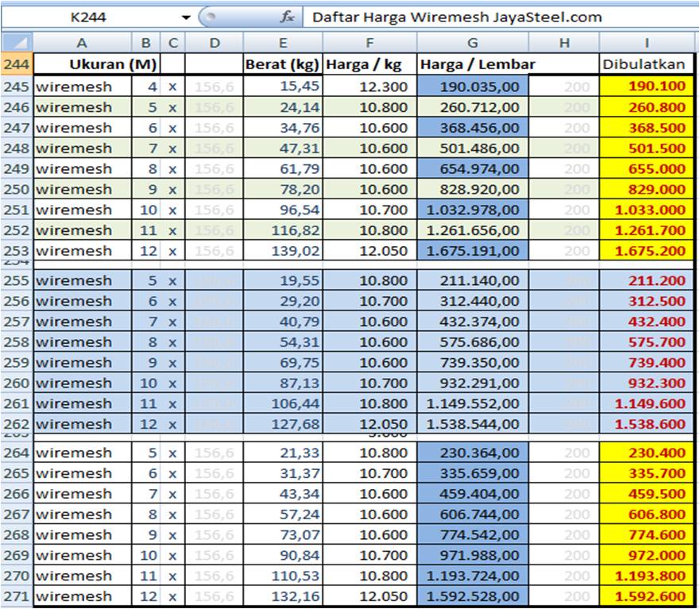
Task: Select rounded cell showing 1.538.600
Action: pos(647,424)
